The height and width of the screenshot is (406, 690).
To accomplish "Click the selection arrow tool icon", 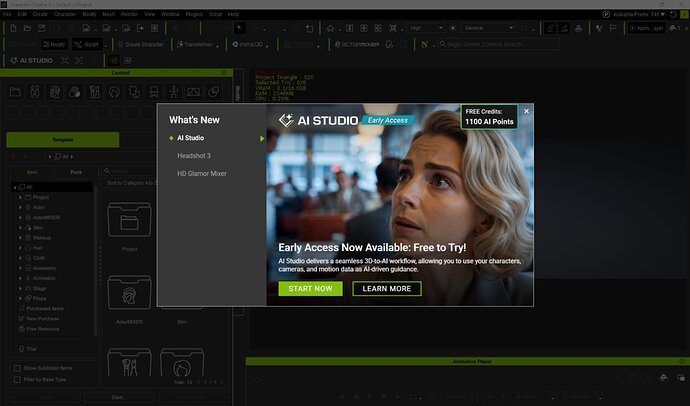I will point(239,28).
